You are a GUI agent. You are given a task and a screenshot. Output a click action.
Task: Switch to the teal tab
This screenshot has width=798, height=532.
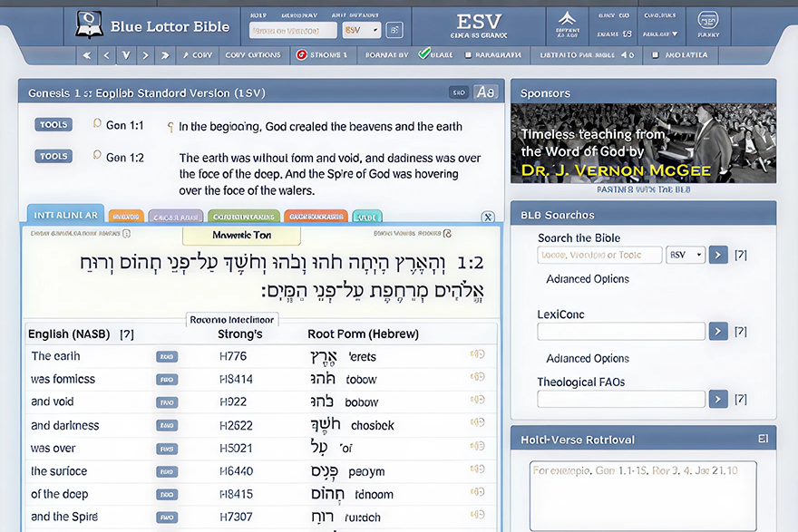click(367, 217)
